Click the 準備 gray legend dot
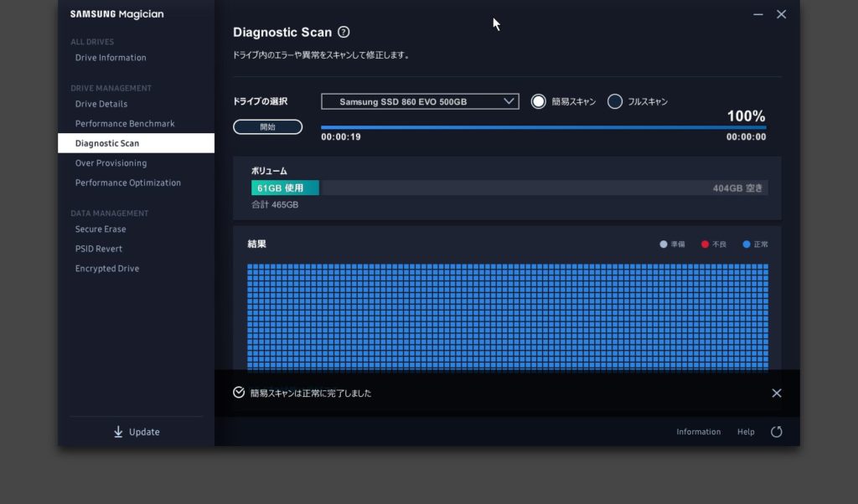 (x=664, y=244)
